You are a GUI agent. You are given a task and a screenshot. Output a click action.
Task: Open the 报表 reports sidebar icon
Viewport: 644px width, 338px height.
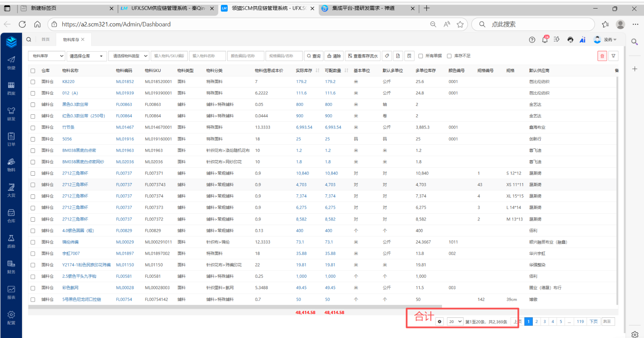pyautogui.click(x=11, y=292)
